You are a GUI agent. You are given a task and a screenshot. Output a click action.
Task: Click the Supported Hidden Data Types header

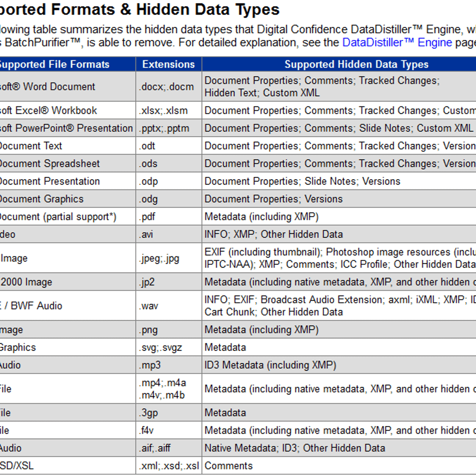coord(339,64)
